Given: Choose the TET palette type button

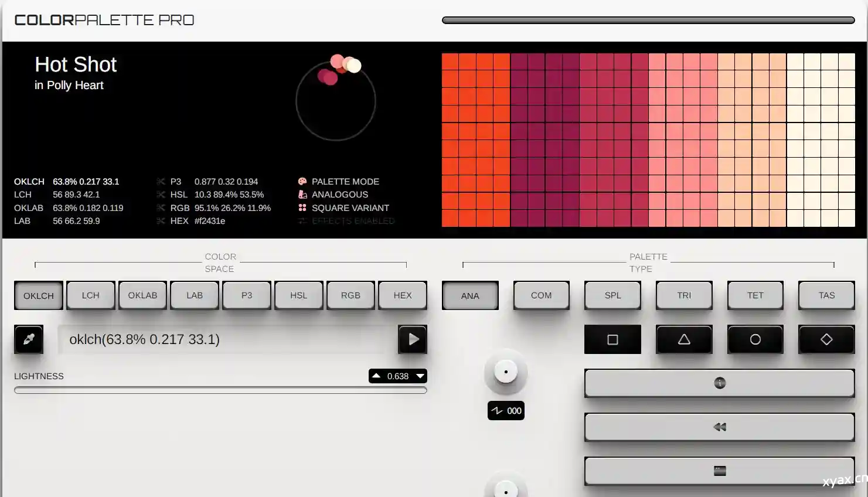Looking at the screenshot, I should pos(755,295).
